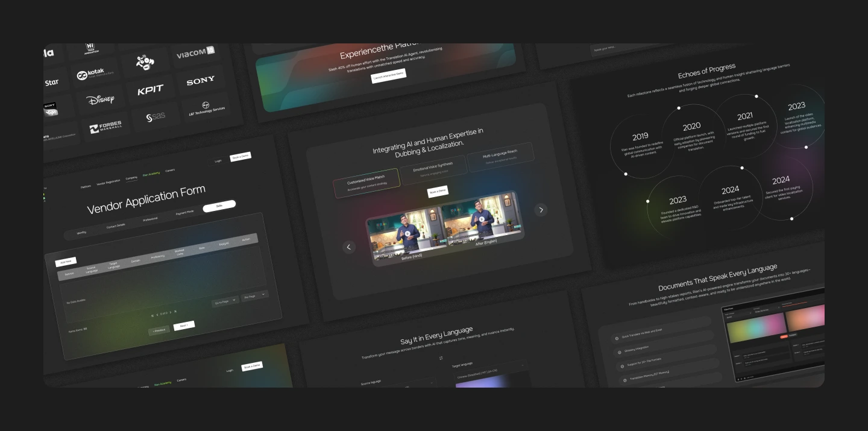868x431 pixels.
Task: Select the 2024 top-tier talent milestone
Action: 730,198
